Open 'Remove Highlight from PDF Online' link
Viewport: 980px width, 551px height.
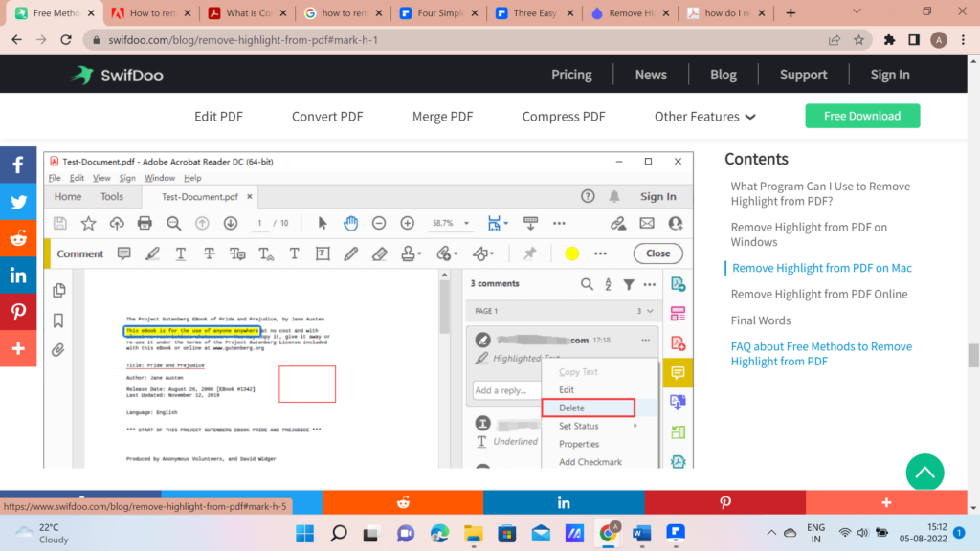click(819, 294)
